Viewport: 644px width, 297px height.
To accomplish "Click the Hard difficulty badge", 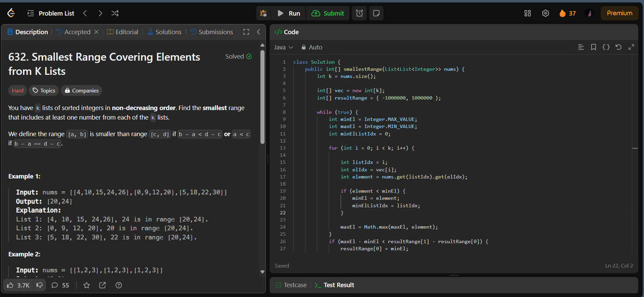I will coord(18,91).
